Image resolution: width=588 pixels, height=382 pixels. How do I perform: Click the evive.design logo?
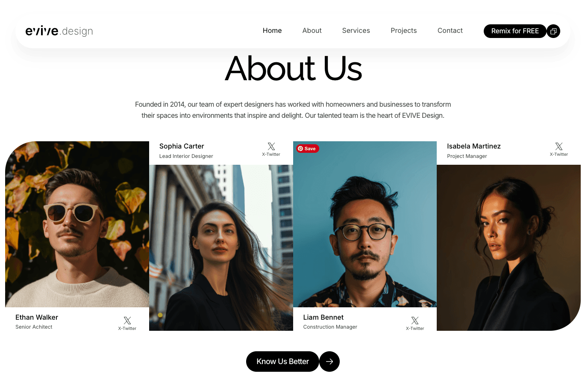coord(59,31)
